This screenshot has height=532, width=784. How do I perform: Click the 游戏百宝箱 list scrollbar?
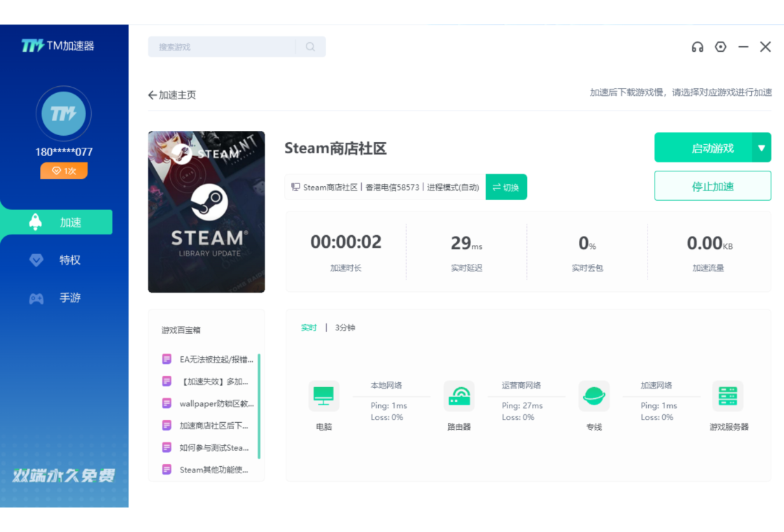coord(259,406)
